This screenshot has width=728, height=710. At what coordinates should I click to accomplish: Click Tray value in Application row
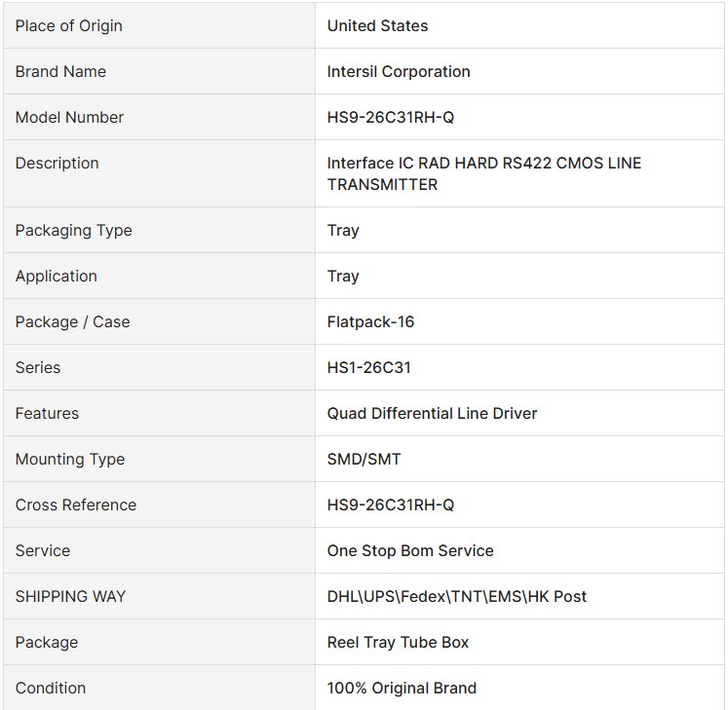(343, 277)
